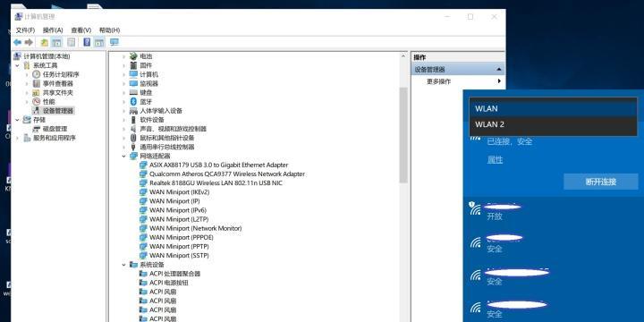Viewport: 644px width, 322px height.
Task: Click the 断开连接 button
Action: (x=601, y=182)
